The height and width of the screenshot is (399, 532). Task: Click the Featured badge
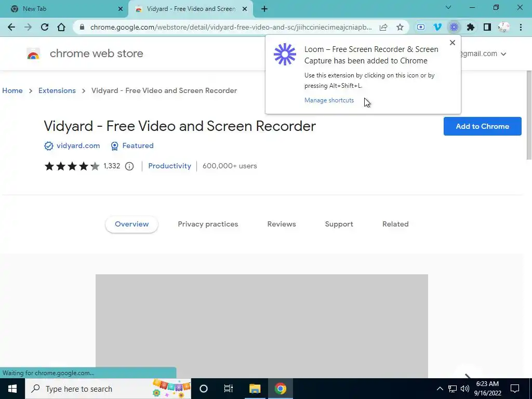(132, 146)
